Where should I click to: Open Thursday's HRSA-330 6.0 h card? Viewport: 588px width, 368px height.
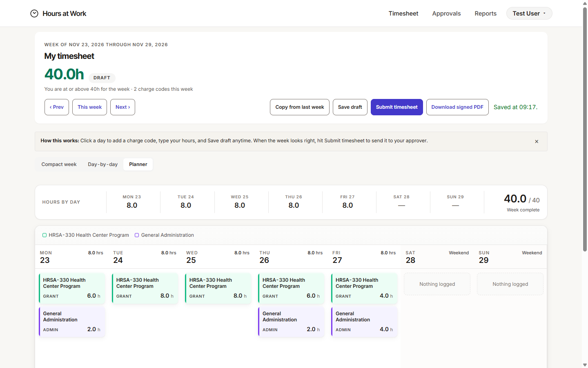pos(291,288)
